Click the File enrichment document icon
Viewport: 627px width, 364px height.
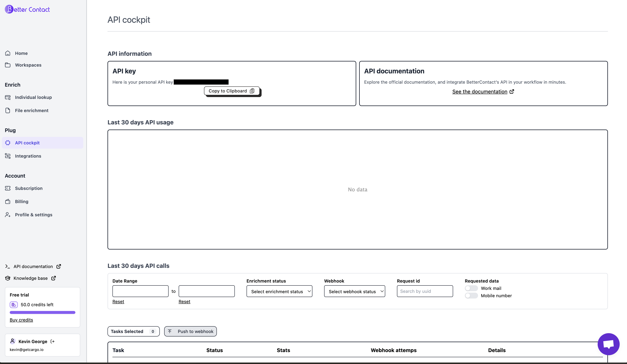(x=8, y=110)
